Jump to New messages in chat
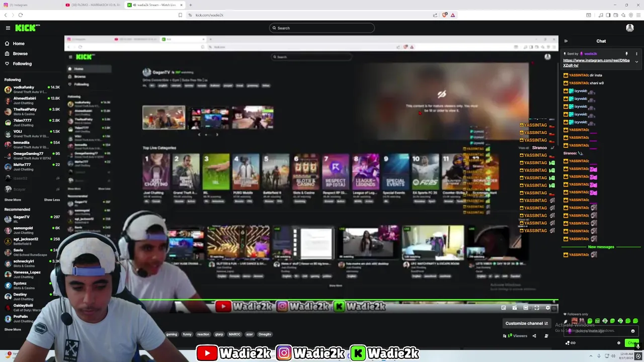644x362 pixels. point(601,247)
